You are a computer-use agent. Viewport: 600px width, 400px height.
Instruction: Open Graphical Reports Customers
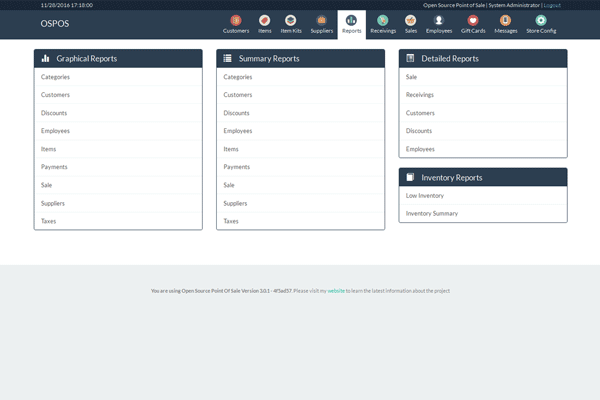118,95
